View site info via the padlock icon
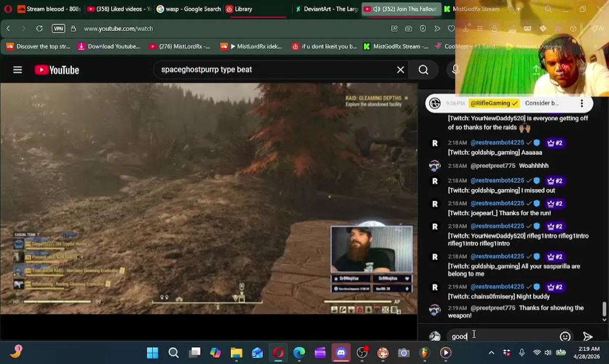The image size is (609, 364). pos(73,29)
